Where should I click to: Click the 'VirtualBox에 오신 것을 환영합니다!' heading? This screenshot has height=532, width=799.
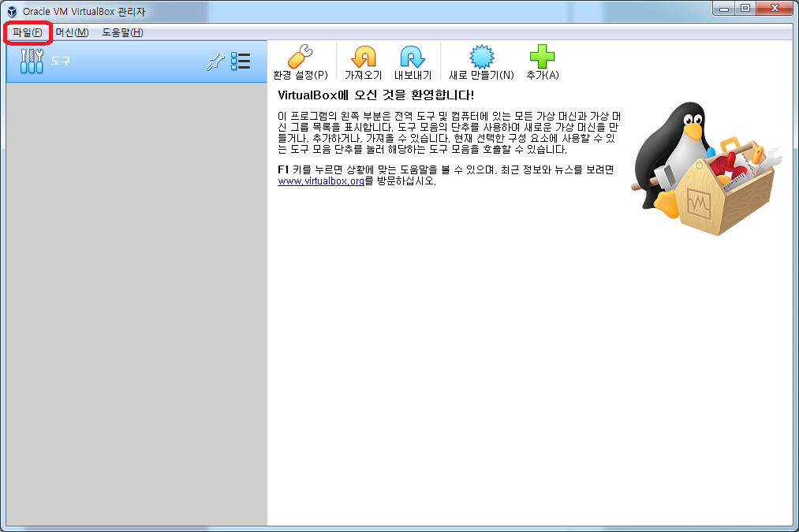coord(376,95)
